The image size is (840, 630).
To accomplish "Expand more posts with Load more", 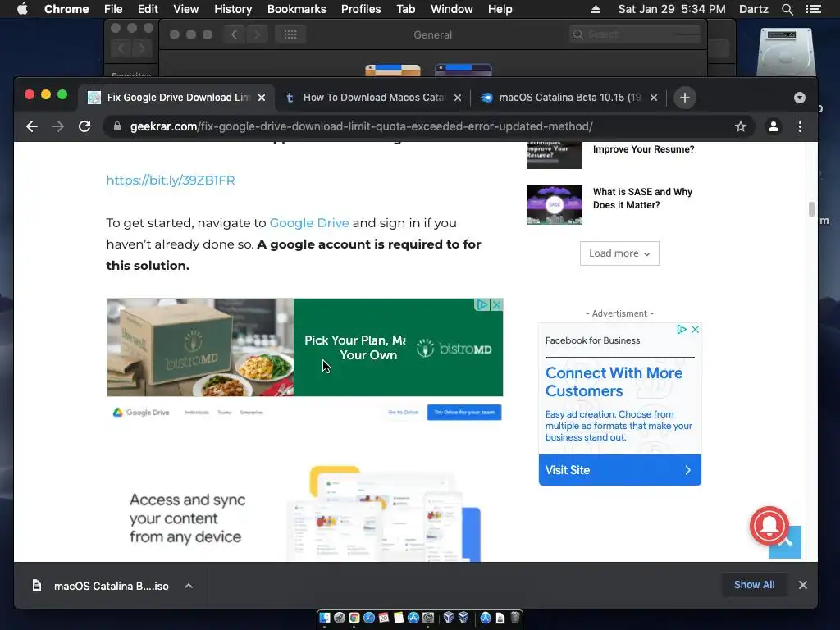I will coord(619,253).
